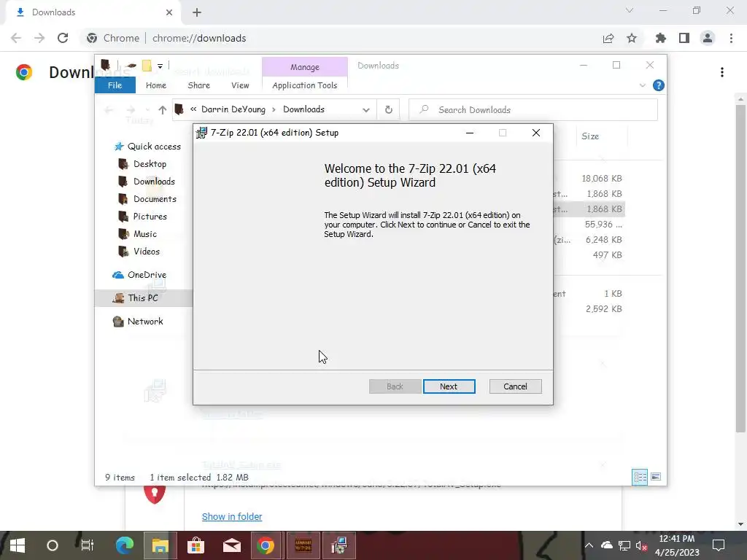Show hidden system tray icons
Viewport: 747px width, 560px height.
pos(589,545)
